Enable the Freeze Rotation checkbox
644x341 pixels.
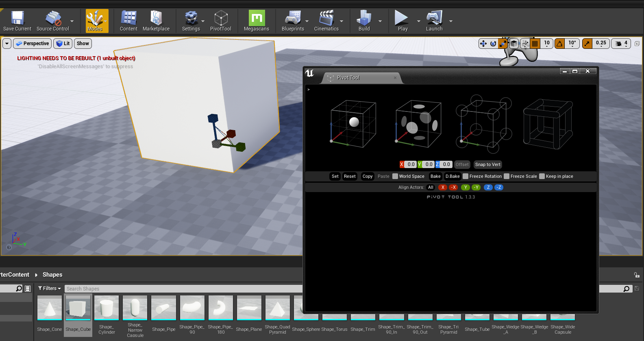click(x=466, y=176)
